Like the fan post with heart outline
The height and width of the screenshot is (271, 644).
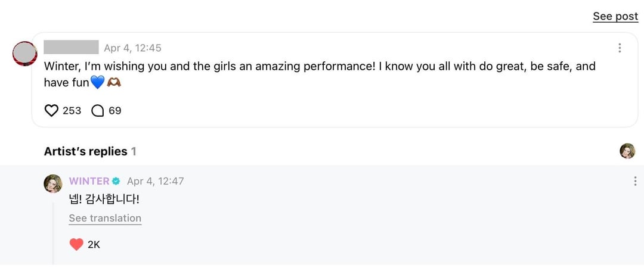(x=52, y=110)
